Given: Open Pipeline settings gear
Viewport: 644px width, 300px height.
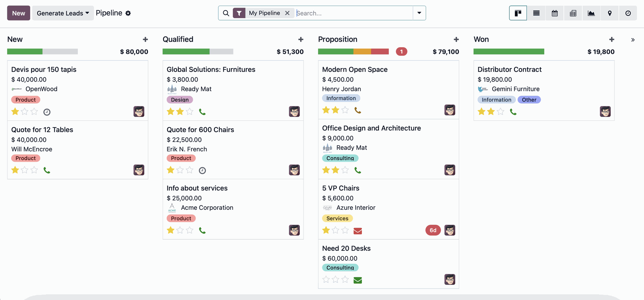Looking at the screenshot, I should click(128, 13).
